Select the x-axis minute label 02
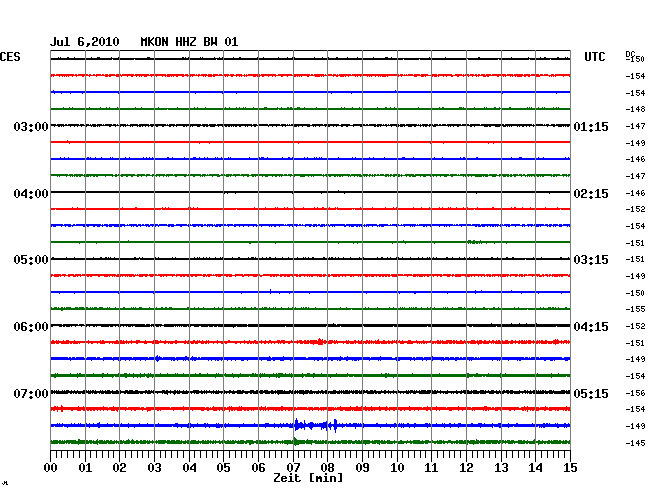 pos(119,467)
